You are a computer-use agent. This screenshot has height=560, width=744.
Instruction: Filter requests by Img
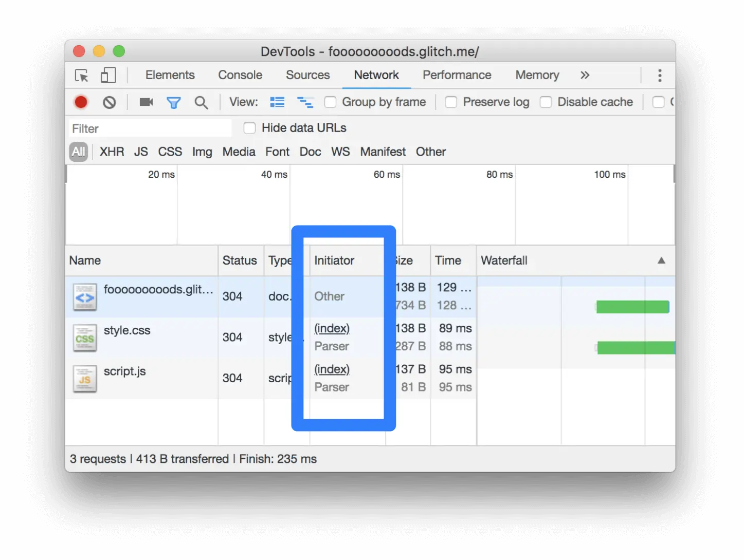tap(202, 152)
